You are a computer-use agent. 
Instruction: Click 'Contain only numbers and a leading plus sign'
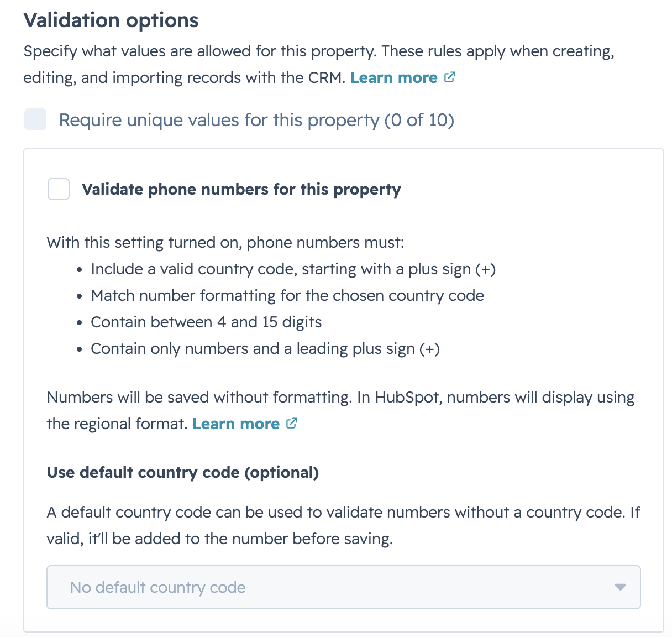pos(265,349)
